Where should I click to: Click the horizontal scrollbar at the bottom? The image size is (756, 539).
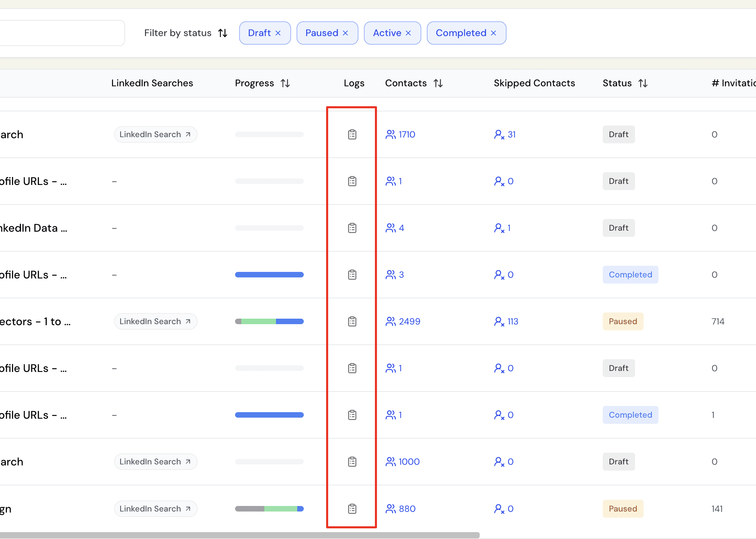point(241,535)
